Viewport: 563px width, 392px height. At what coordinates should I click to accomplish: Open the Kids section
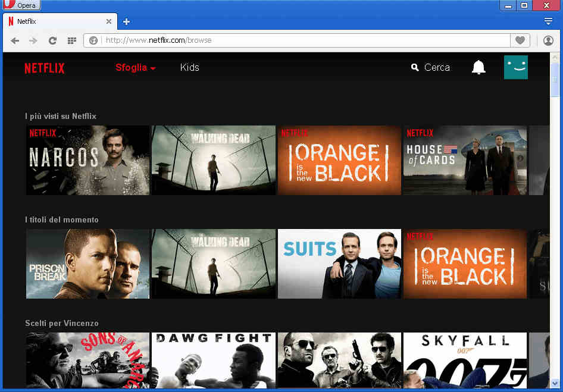tap(190, 67)
